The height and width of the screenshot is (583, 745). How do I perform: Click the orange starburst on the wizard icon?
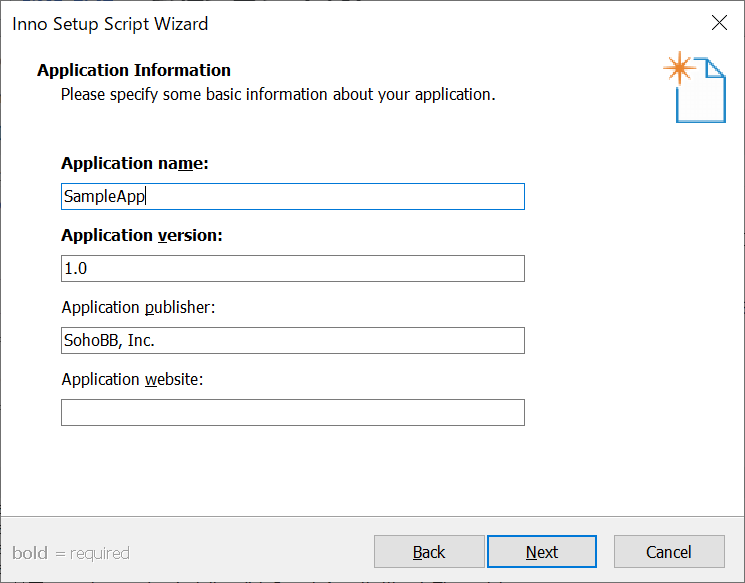(x=679, y=68)
